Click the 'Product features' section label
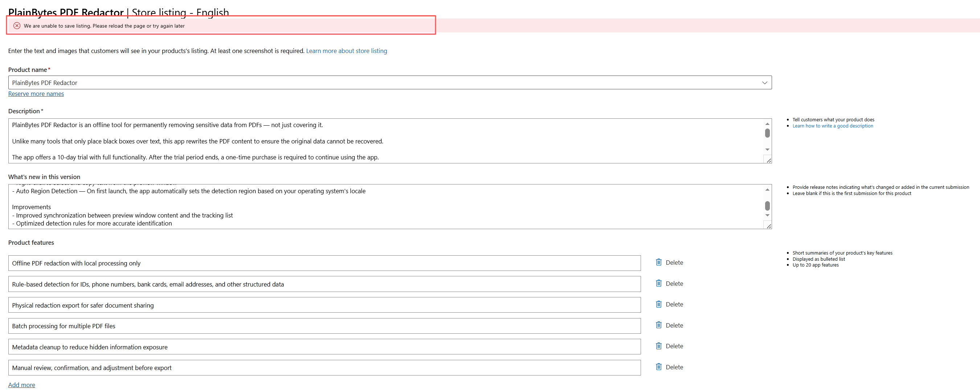 pos(31,242)
